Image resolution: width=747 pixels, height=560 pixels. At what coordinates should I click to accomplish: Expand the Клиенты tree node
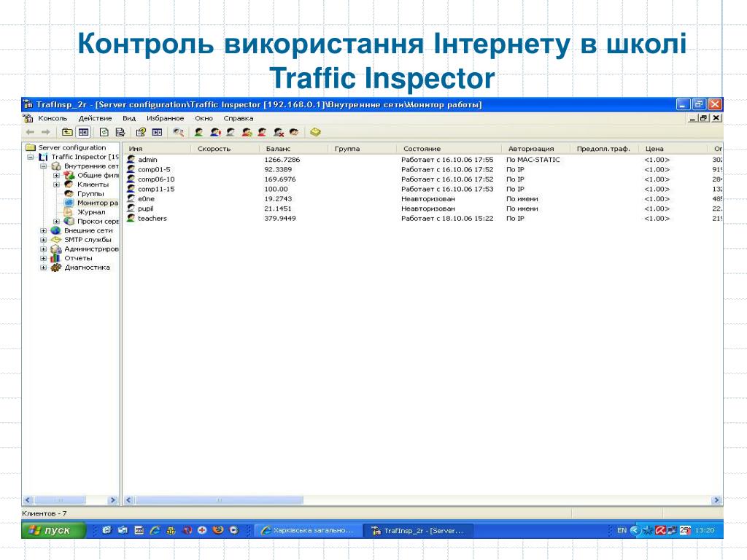tap(56, 184)
